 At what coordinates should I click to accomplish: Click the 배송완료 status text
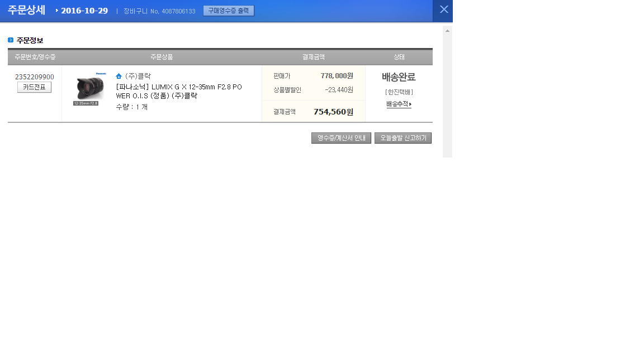pos(399,77)
